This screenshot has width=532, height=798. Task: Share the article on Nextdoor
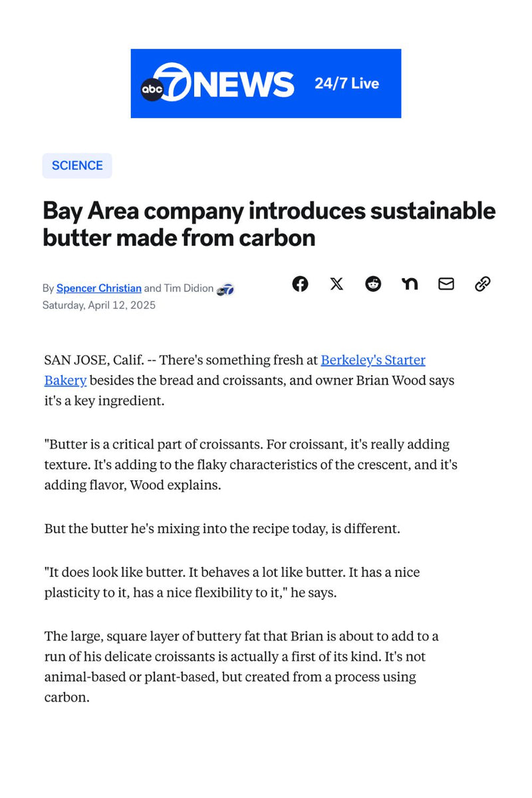tap(410, 284)
